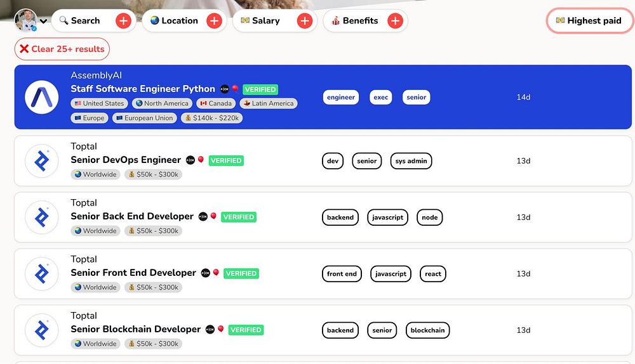Click Toptal logo on Senior Blockchain Developer row
This screenshot has width=635, height=364.
[42, 330]
